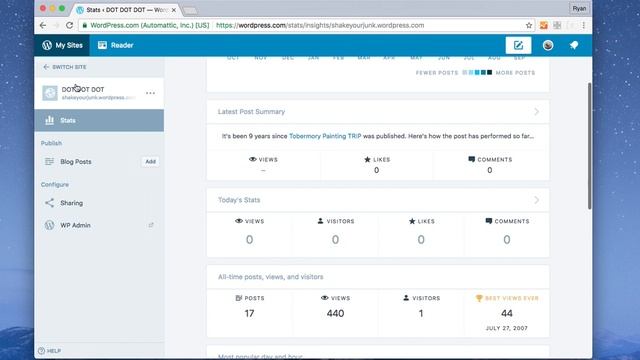The image size is (640, 360).
Task: Click the All-time posts, views, and visitors heading
Action: (x=271, y=277)
